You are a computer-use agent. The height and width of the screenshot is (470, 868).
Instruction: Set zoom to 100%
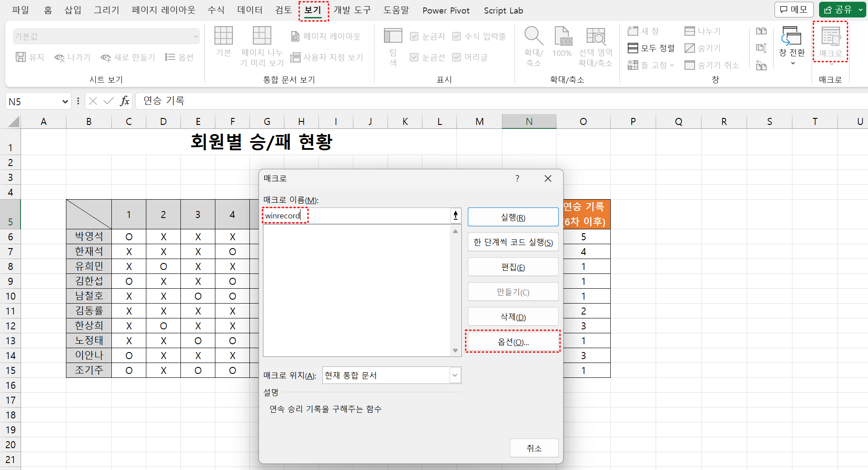click(562, 41)
